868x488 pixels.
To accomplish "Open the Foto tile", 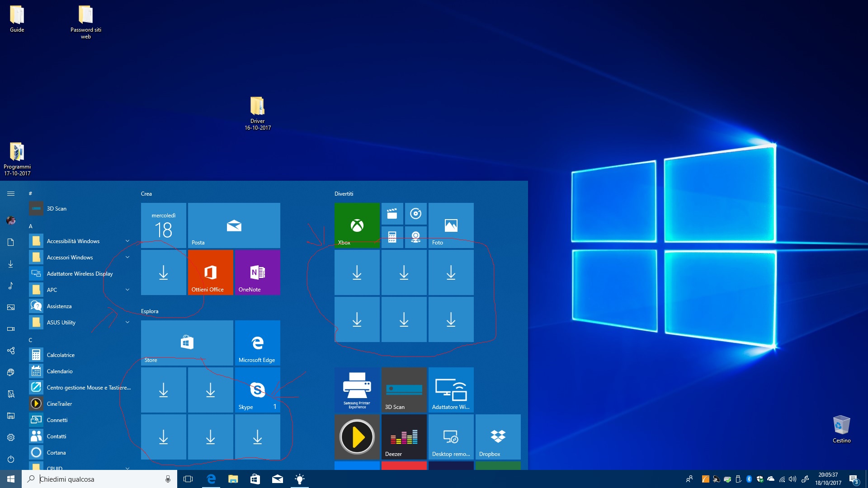I will 451,225.
